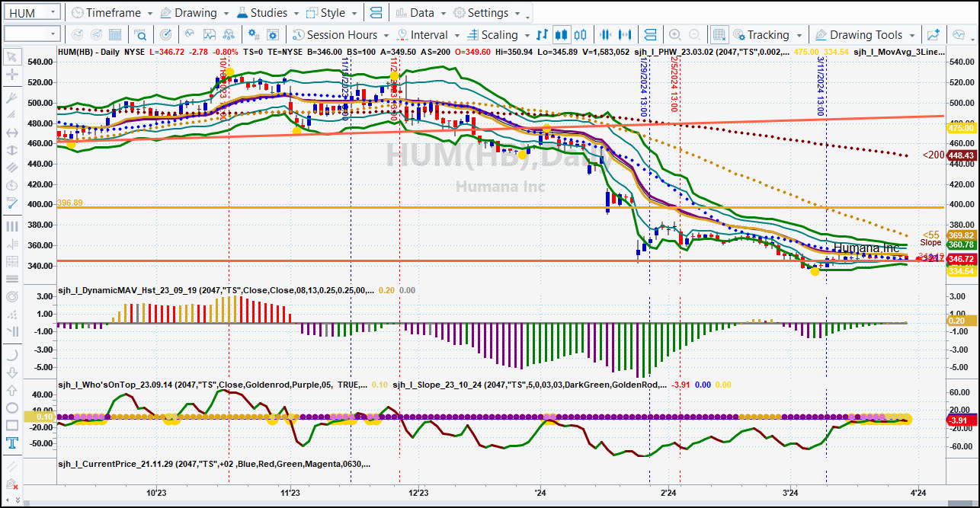Click the 346.72 current price label

pos(961,260)
